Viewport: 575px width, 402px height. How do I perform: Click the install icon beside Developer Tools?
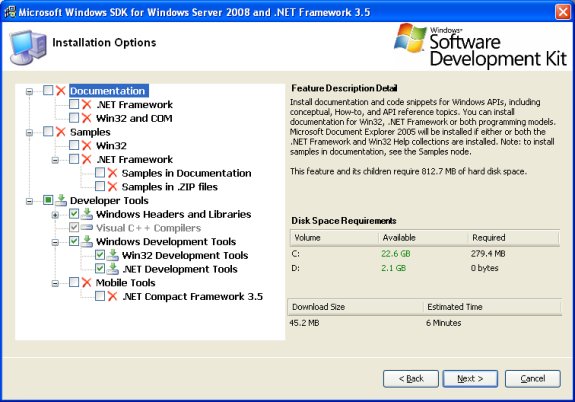[61, 200]
